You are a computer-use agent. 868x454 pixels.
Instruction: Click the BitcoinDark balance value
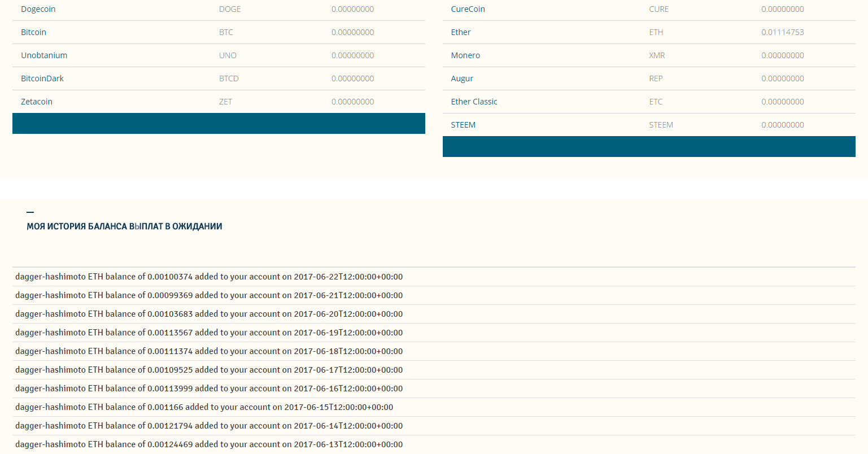point(352,78)
